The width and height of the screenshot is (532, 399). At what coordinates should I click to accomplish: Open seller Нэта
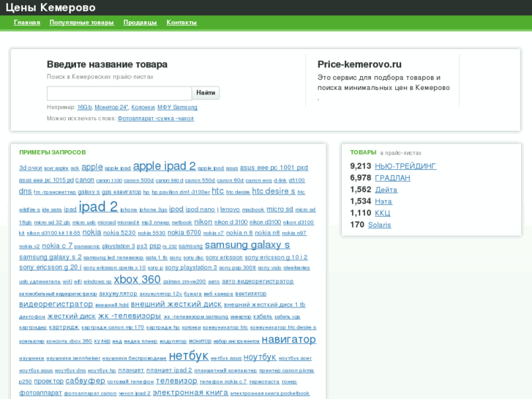[x=383, y=201]
